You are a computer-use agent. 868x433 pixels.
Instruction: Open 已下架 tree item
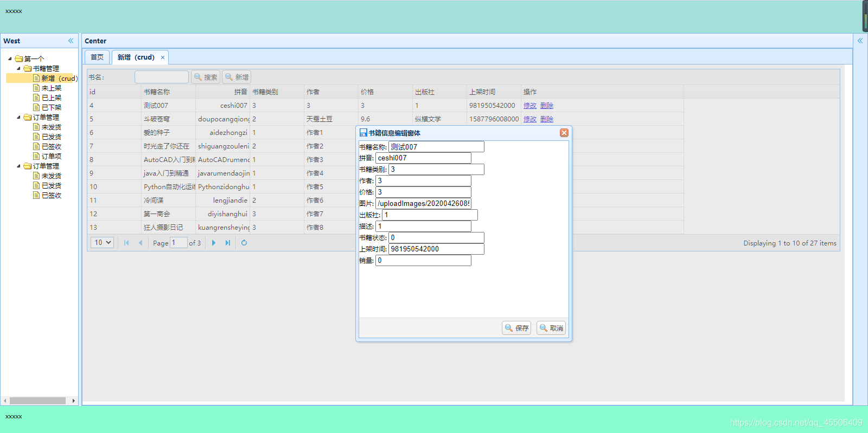[x=52, y=107]
